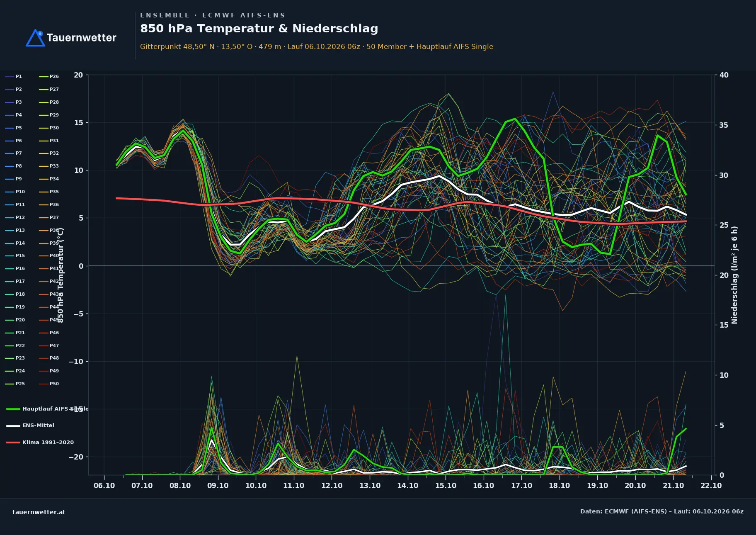Click the Tauernwetter mountain logo icon
Viewport: 756px width, 535px height.
click(x=35, y=38)
